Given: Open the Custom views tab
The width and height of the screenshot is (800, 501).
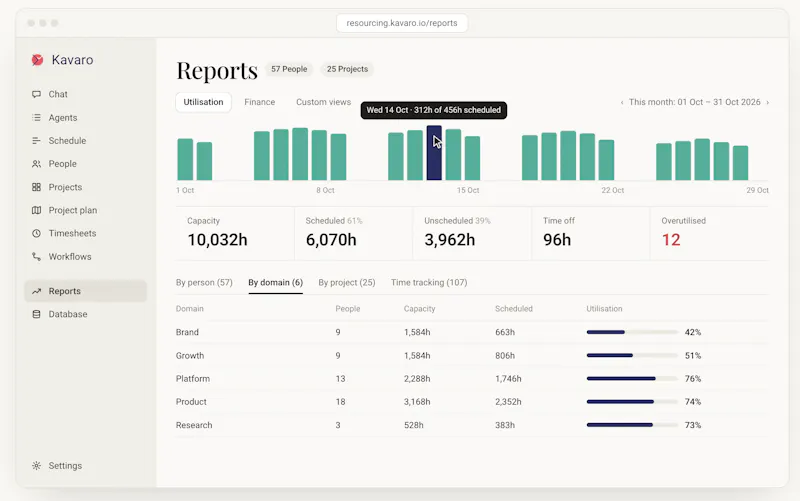Looking at the screenshot, I should [323, 102].
